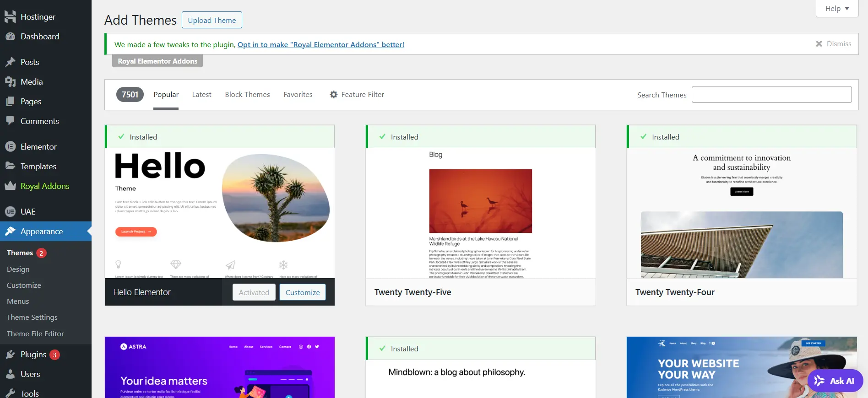Open the Customize submenu item
This screenshot has height=398, width=868.
pyautogui.click(x=24, y=285)
